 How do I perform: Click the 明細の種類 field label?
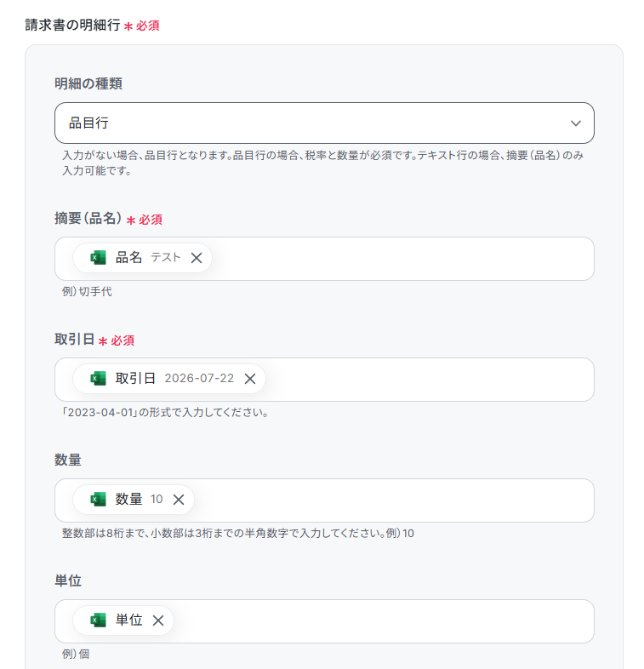[x=88, y=83]
